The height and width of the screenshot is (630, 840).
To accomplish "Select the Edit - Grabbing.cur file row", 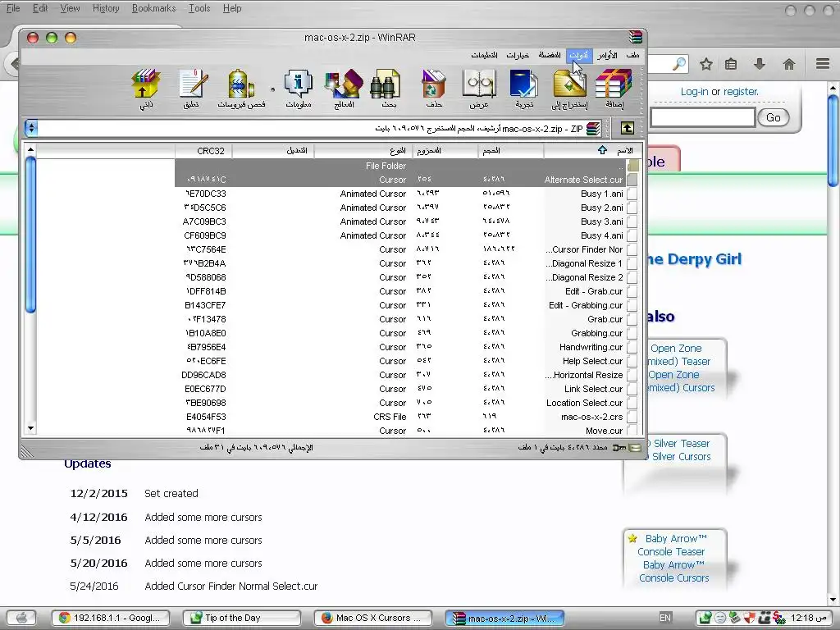I will tap(407, 305).
